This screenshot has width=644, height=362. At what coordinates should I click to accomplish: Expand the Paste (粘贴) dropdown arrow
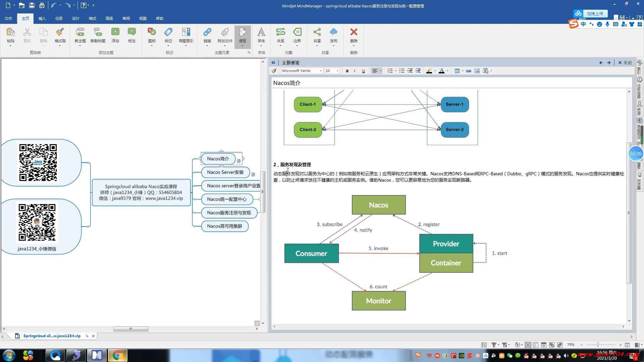click(10, 46)
